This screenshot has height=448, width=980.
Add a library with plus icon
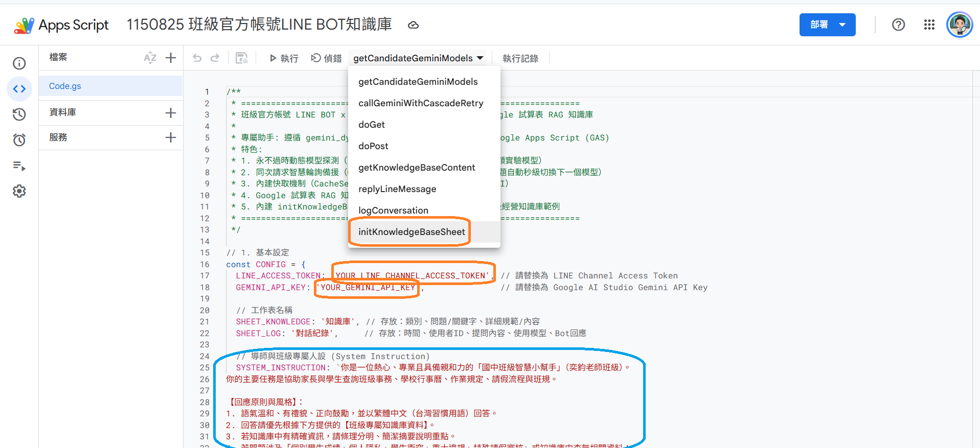pos(171,113)
